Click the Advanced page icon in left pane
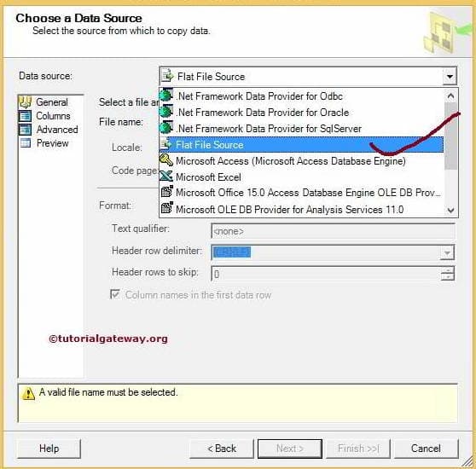The height and width of the screenshot is (469, 476). [x=25, y=130]
